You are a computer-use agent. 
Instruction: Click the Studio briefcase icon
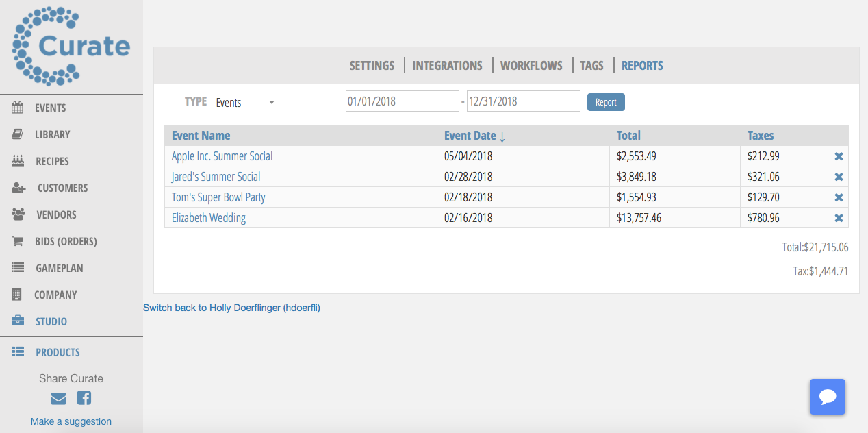click(18, 321)
